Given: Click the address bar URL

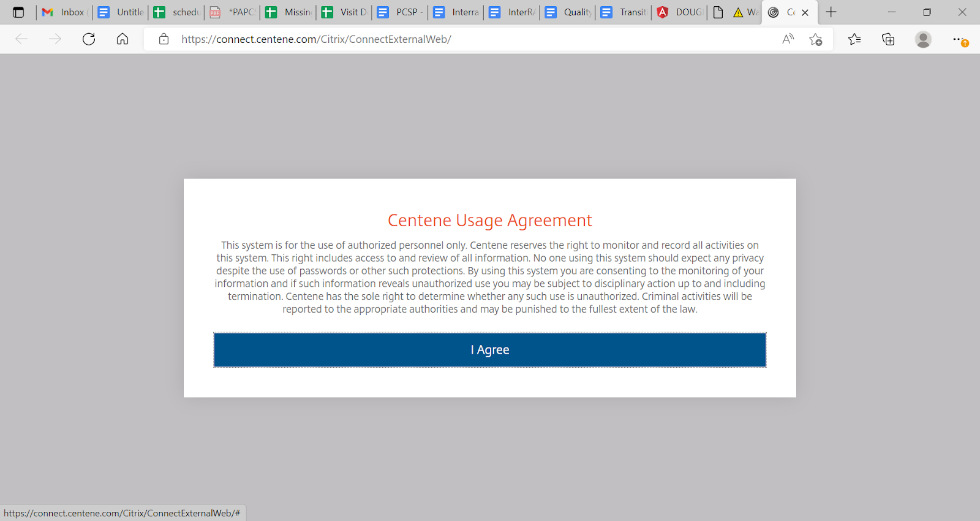Looking at the screenshot, I should click(x=316, y=39).
